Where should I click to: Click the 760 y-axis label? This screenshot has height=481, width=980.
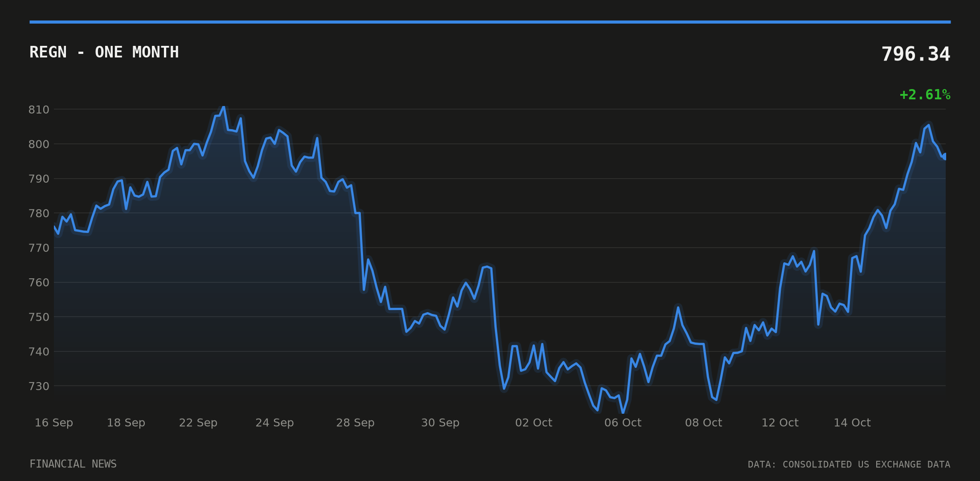pyautogui.click(x=39, y=283)
